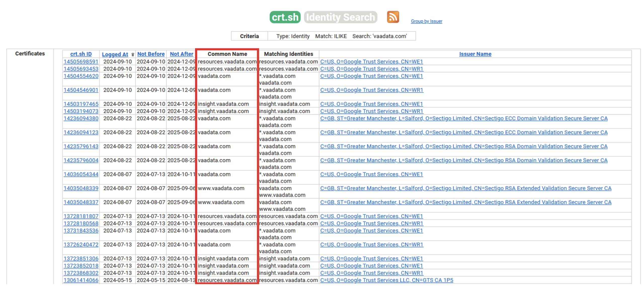Screen dimensions: 644x290
Task: Open first Sectigo RSA Extended Validation issuer link
Action: click(465, 188)
